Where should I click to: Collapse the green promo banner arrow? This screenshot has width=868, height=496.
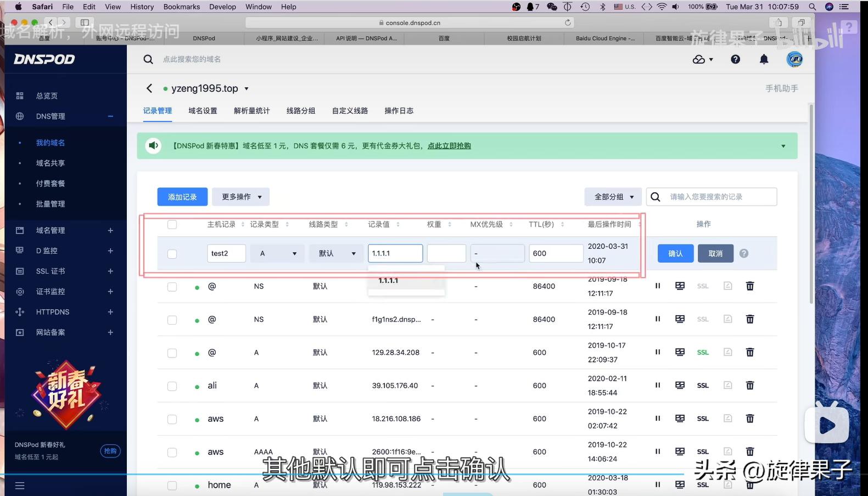point(783,146)
